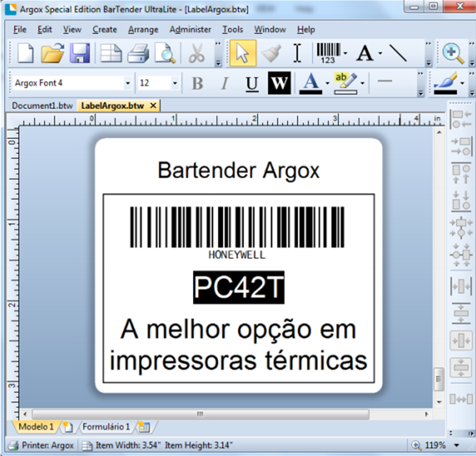Choose the text cursor I-beam tool
The image size is (476, 456).
[x=297, y=53]
